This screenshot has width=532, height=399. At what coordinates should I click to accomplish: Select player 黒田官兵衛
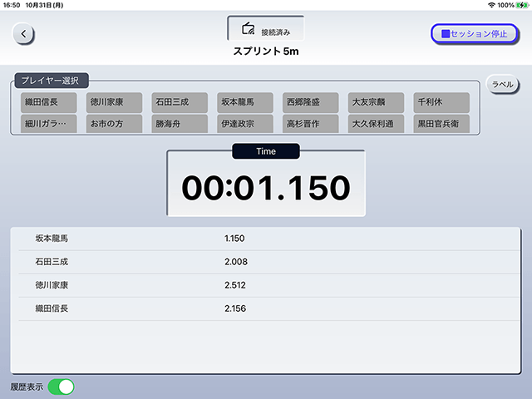click(441, 124)
